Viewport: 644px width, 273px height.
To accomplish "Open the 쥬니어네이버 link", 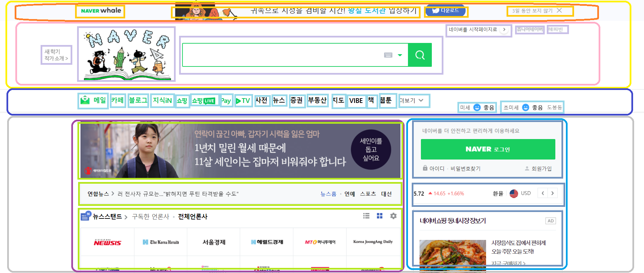I will (x=529, y=30).
